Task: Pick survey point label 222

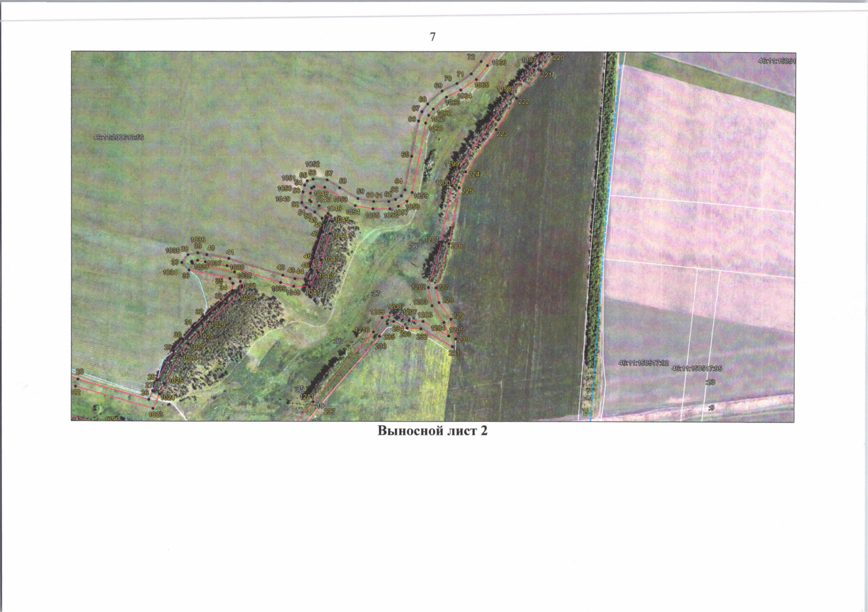Action: pos(524,101)
